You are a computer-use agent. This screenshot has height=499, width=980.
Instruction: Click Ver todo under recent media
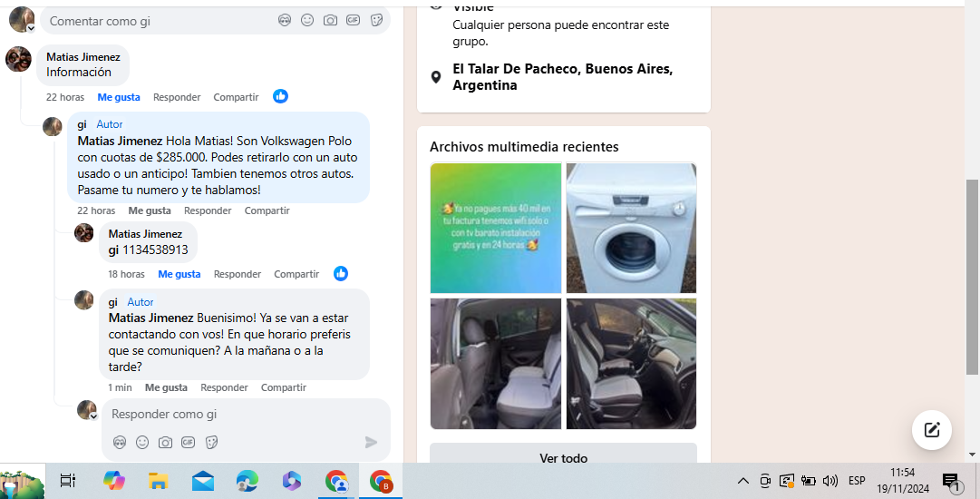pyautogui.click(x=563, y=455)
